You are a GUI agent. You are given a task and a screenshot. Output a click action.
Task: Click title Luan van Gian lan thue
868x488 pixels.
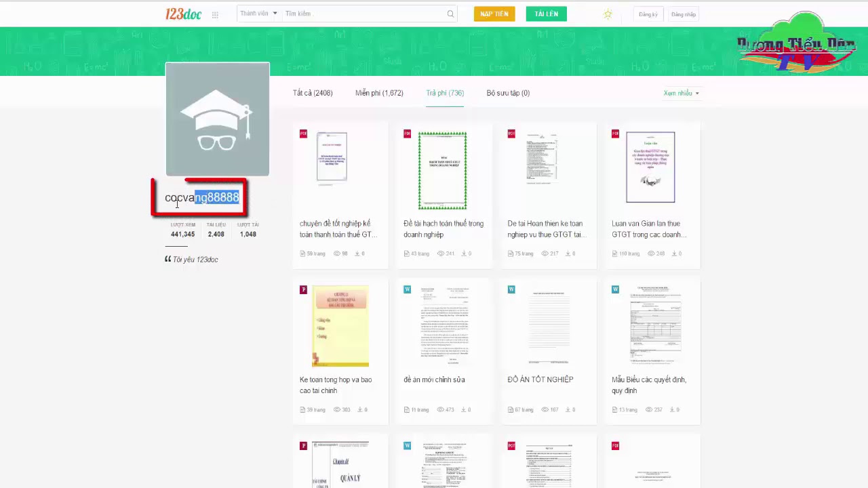coord(649,229)
